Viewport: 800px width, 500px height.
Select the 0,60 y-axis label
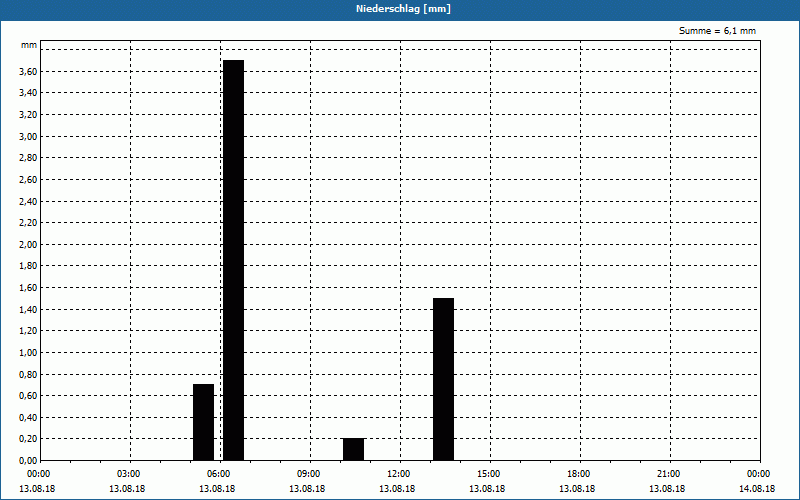[28, 396]
